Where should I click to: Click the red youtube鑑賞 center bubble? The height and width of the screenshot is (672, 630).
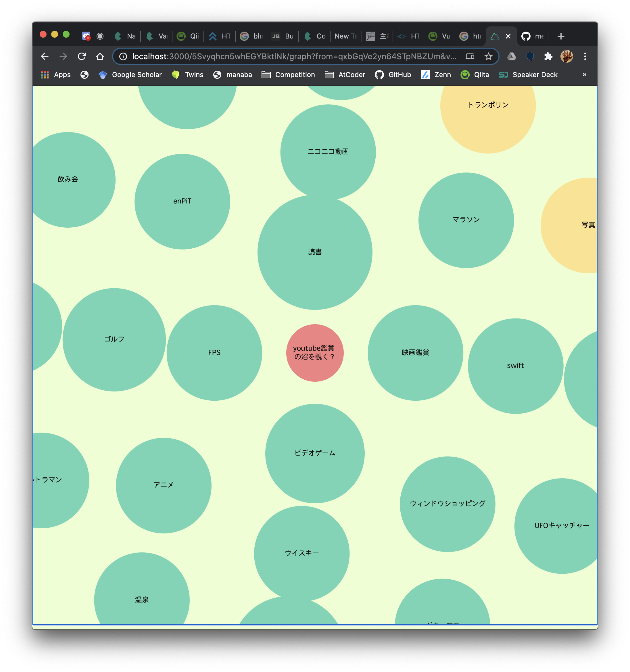(315, 353)
